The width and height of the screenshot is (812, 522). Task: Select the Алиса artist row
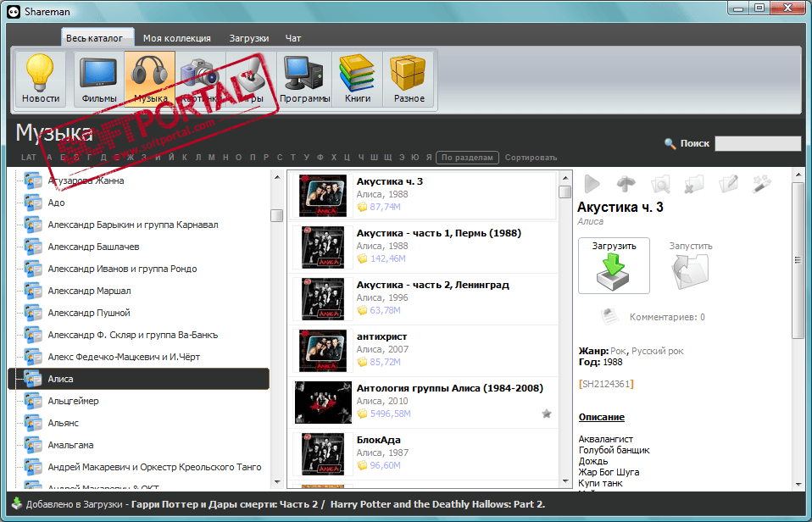[139, 379]
